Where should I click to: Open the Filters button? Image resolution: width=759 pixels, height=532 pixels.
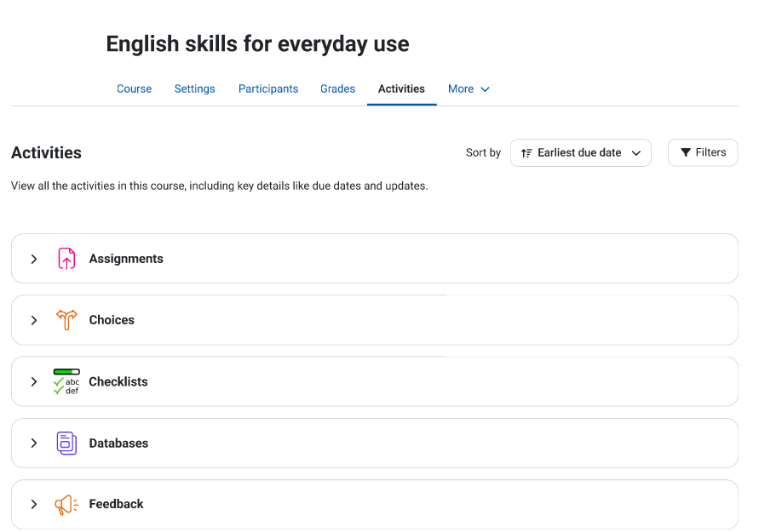point(703,153)
